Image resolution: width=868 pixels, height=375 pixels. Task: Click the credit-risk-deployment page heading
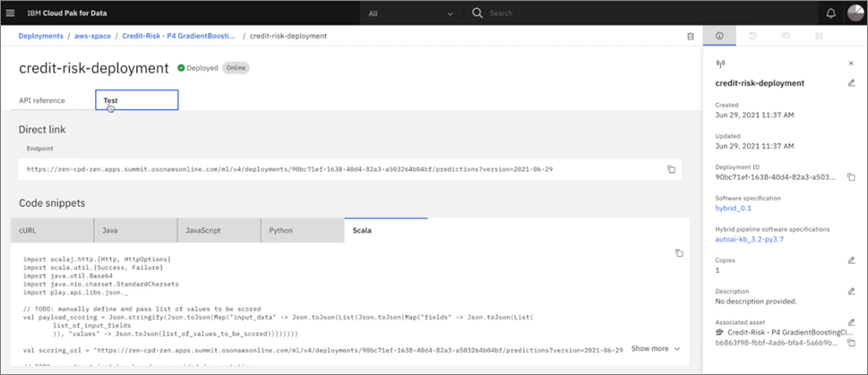click(x=93, y=68)
